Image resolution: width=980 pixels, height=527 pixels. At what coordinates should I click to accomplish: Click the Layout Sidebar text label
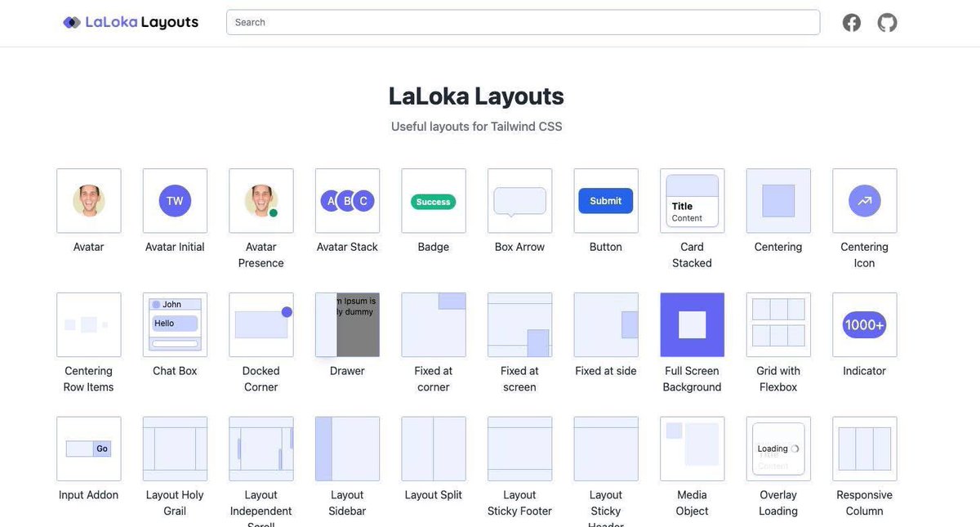pyautogui.click(x=347, y=503)
